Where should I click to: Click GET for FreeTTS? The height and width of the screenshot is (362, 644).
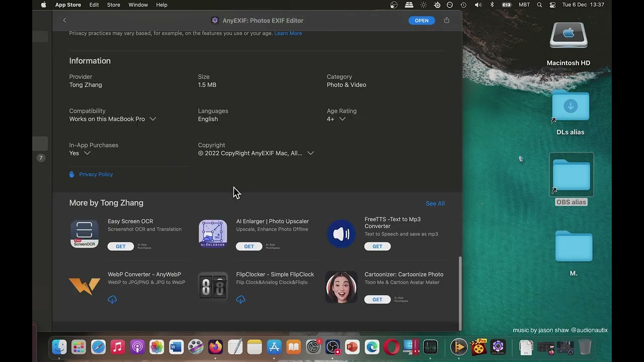point(377,246)
